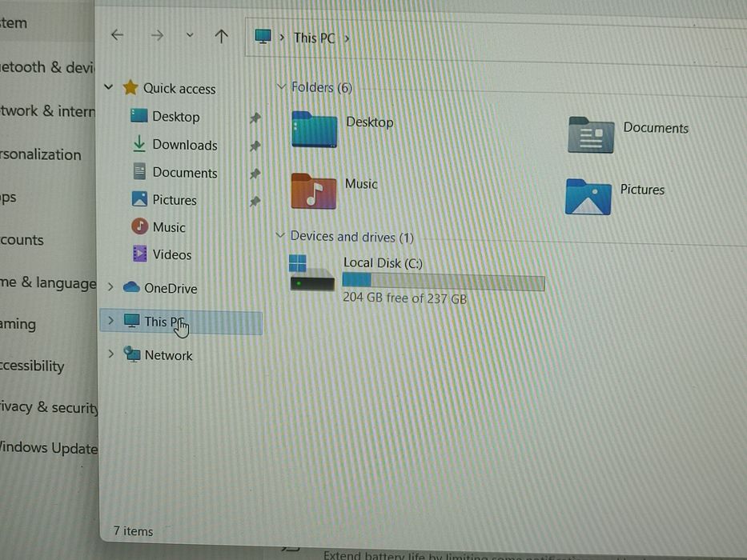Click the 'Local Disk (C:)' label
The width and height of the screenshot is (747, 560).
click(x=383, y=263)
